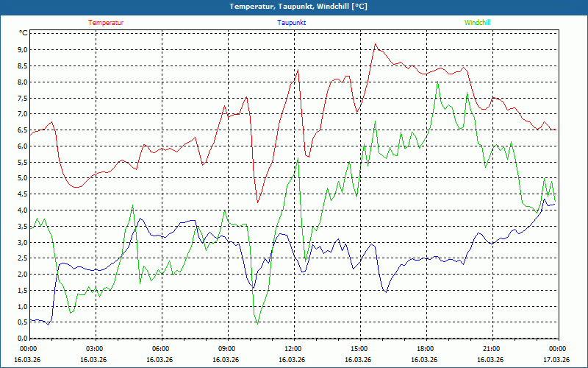The width and height of the screenshot is (588, 368).
Task: Click the 3,0 value on the y-axis
Action: click(22, 242)
